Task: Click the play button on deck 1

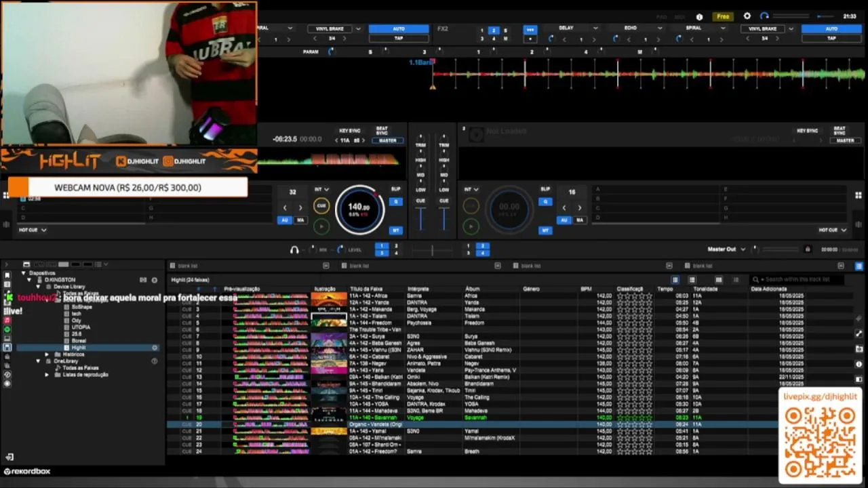Action: tap(321, 226)
